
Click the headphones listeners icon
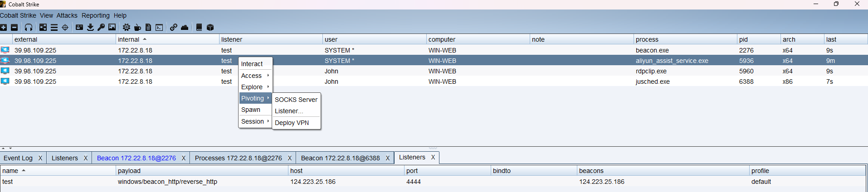(29, 28)
